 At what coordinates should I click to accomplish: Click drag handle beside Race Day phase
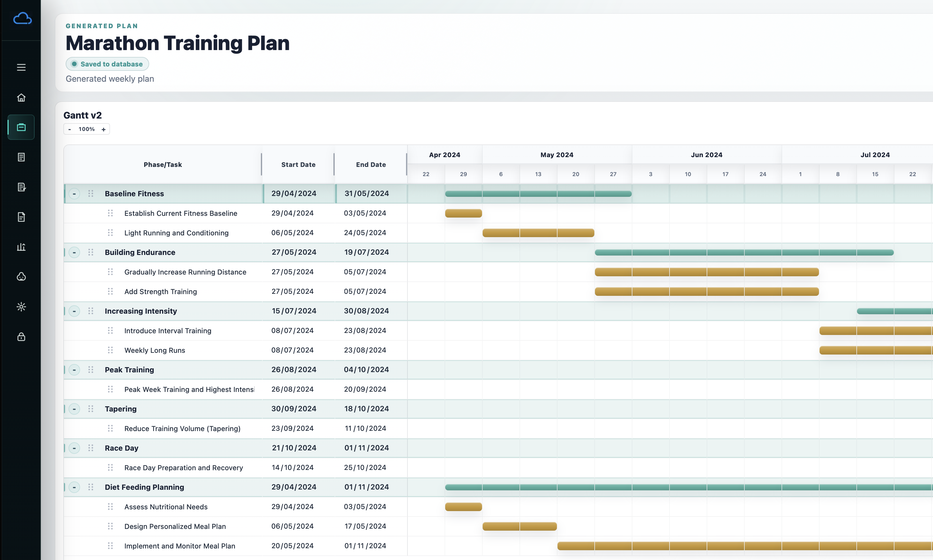click(x=91, y=448)
